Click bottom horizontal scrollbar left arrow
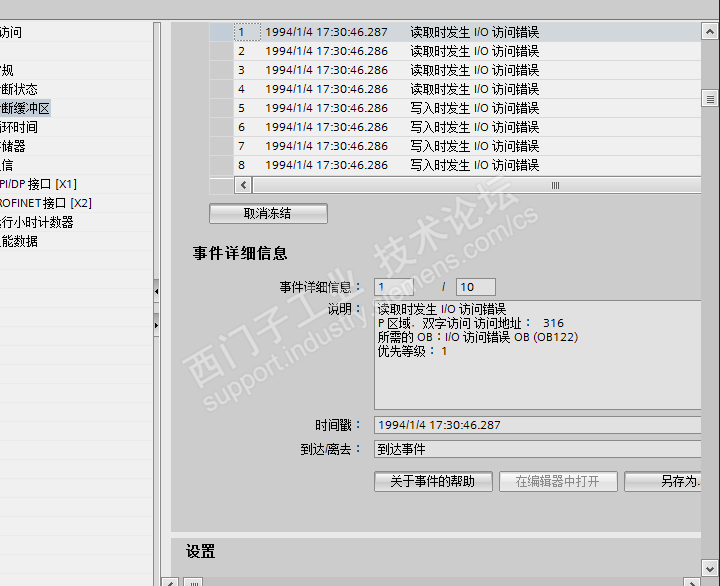The height and width of the screenshot is (586, 720). (170, 582)
